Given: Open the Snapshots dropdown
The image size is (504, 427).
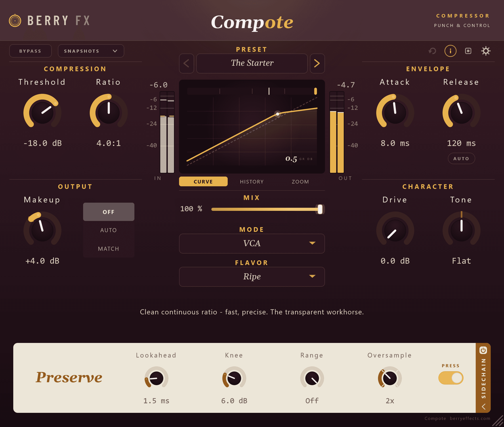Looking at the screenshot, I should [91, 51].
